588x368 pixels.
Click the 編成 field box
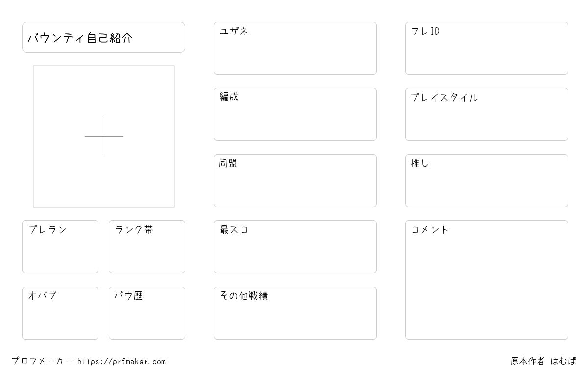[x=295, y=114]
